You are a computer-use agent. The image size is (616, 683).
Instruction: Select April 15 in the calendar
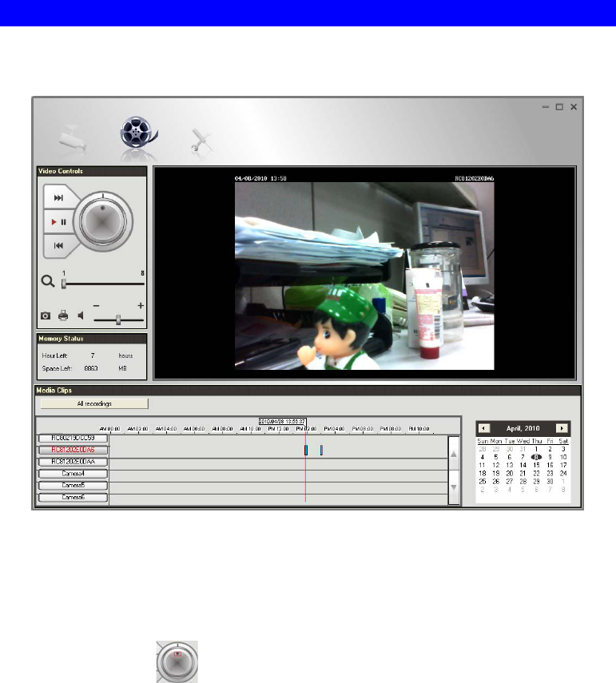point(536,465)
